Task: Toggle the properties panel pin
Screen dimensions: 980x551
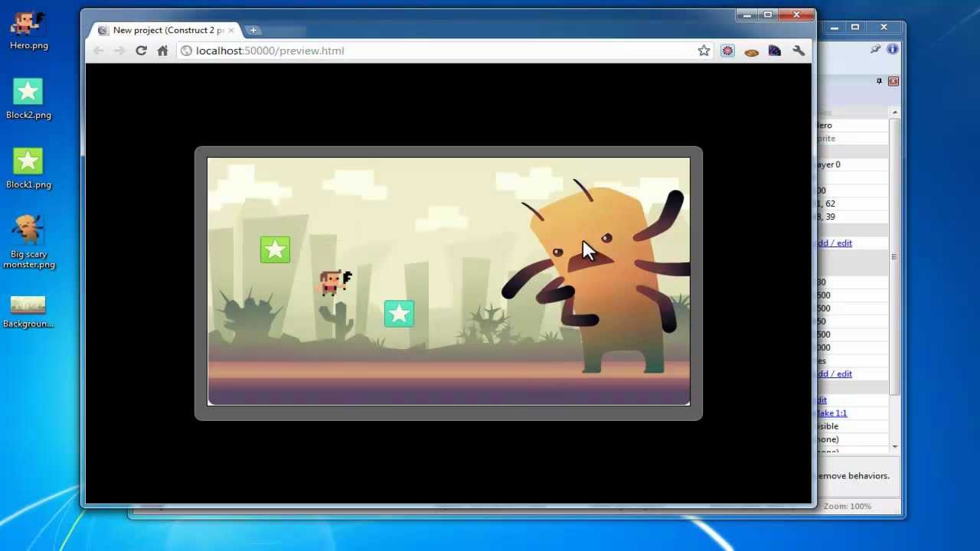Action: [x=879, y=81]
